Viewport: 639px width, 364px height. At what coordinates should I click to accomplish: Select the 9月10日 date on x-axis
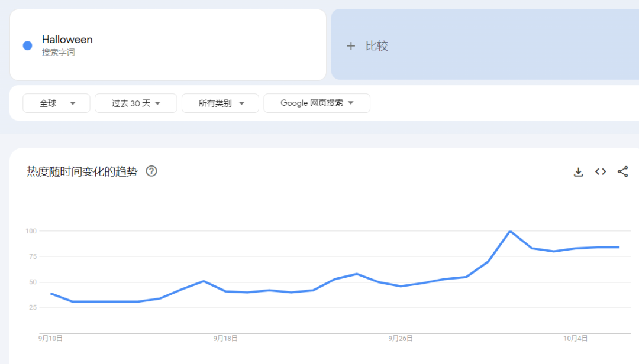click(x=51, y=339)
